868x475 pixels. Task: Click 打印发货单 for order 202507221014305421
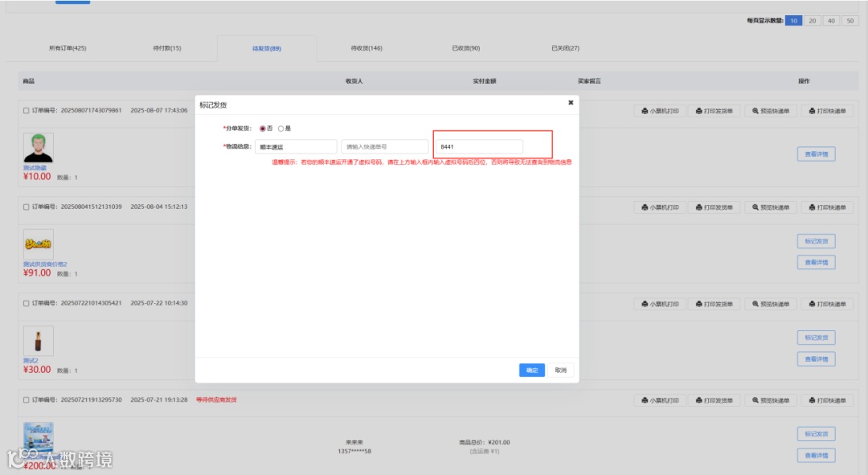pyautogui.click(x=714, y=304)
